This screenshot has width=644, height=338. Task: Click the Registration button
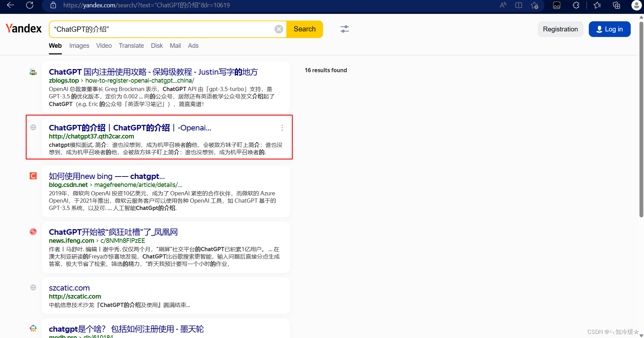(560, 29)
